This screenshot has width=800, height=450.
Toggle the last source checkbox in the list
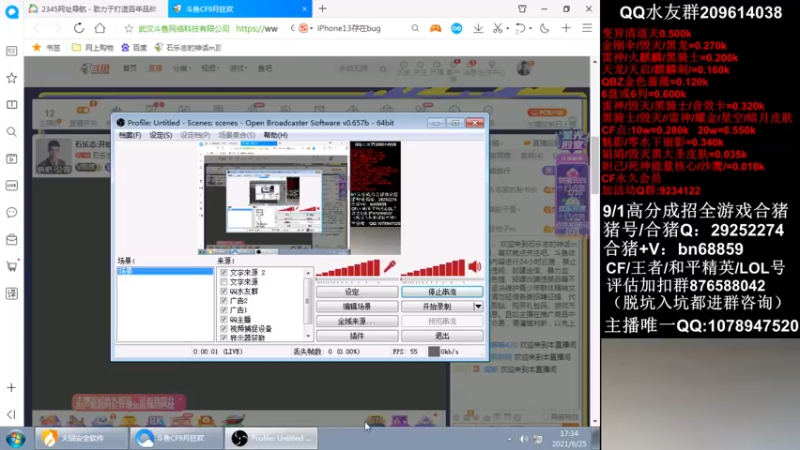click(223, 338)
